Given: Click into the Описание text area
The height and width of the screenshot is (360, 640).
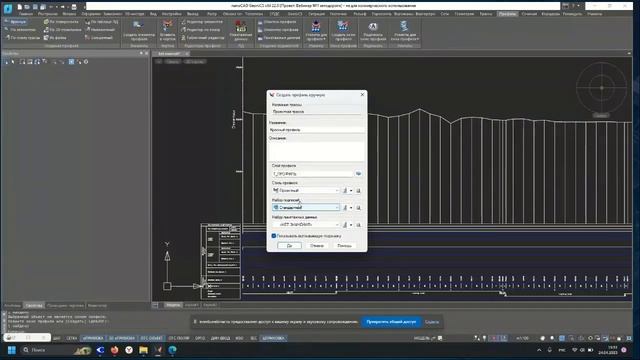Looking at the screenshot, I should pos(316,151).
